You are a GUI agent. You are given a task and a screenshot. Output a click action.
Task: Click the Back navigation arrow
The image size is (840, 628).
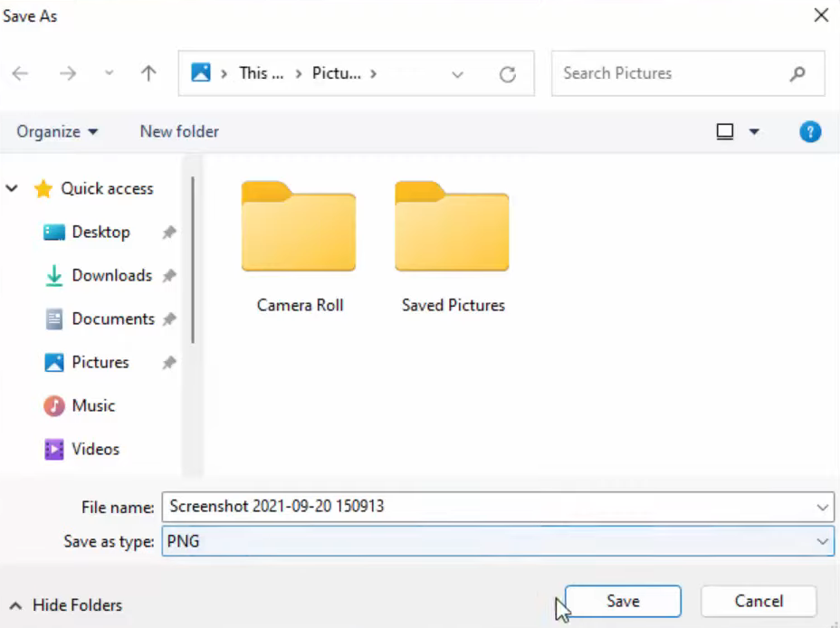click(x=20, y=74)
